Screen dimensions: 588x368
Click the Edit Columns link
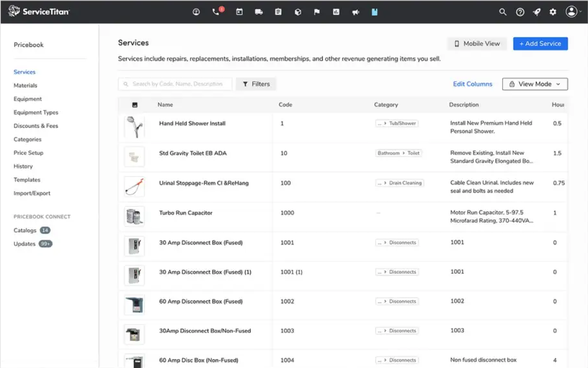473,84
